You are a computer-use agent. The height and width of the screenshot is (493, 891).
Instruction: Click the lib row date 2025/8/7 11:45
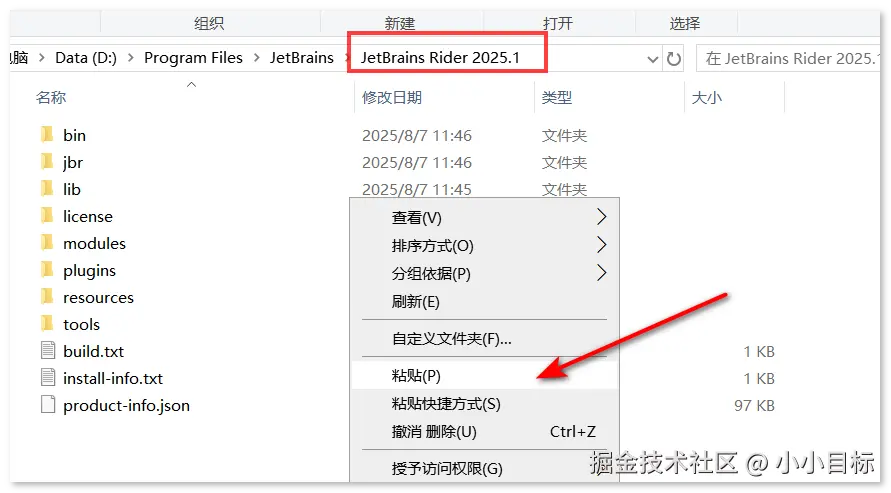pos(417,189)
